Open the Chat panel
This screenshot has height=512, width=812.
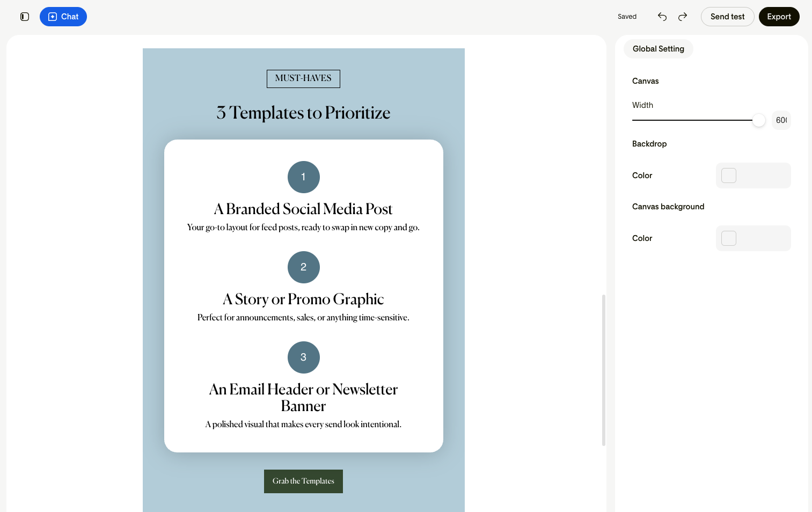[x=63, y=17]
